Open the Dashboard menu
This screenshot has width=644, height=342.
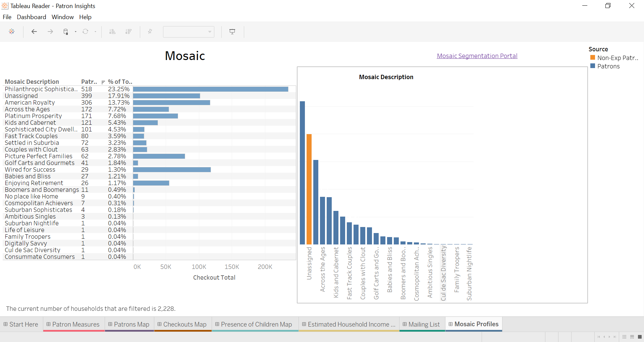tap(32, 17)
